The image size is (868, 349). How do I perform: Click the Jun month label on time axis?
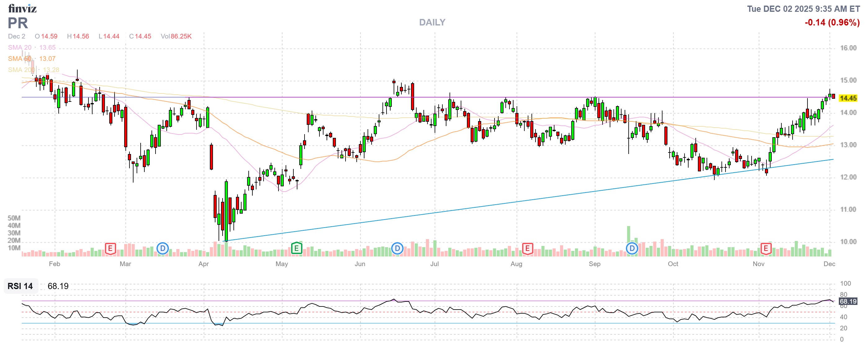(360, 264)
